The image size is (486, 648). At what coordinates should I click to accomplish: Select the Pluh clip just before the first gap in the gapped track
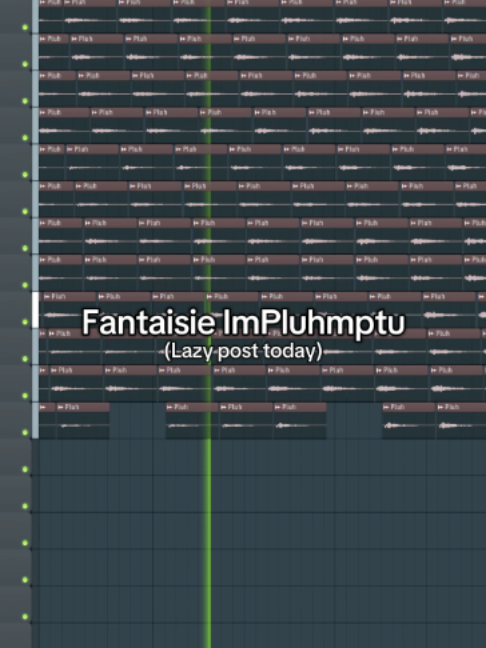pos(83,420)
